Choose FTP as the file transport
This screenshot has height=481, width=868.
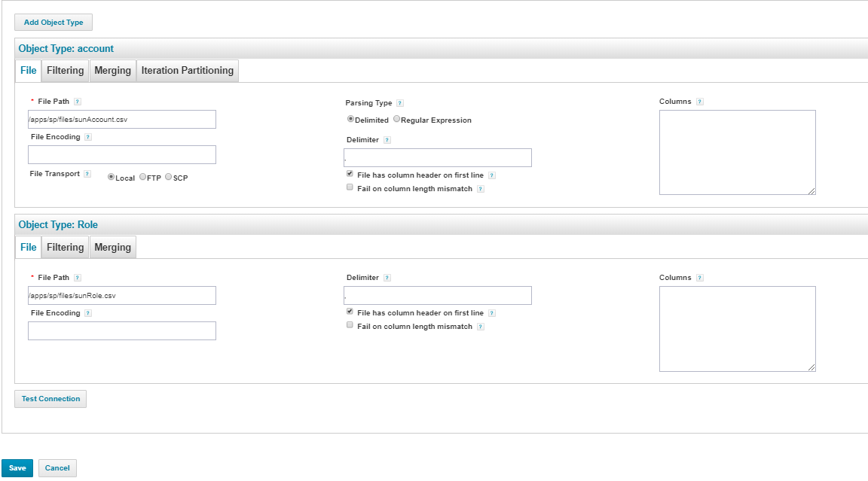coord(142,177)
